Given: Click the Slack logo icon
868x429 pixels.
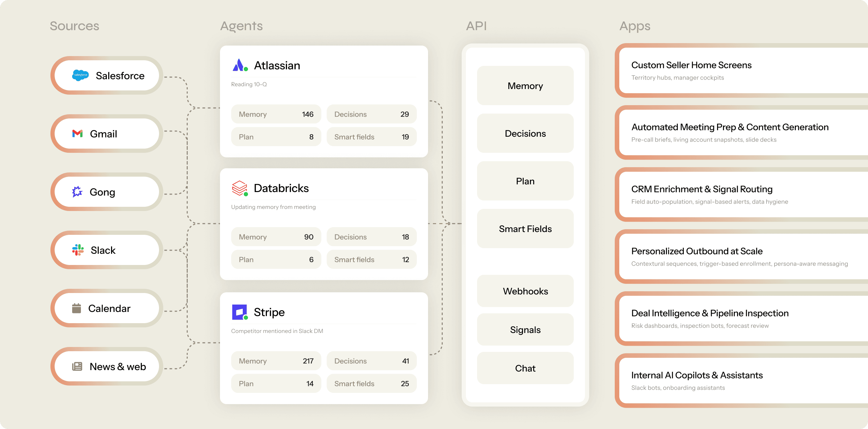Looking at the screenshot, I should click(x=78, y=250).
